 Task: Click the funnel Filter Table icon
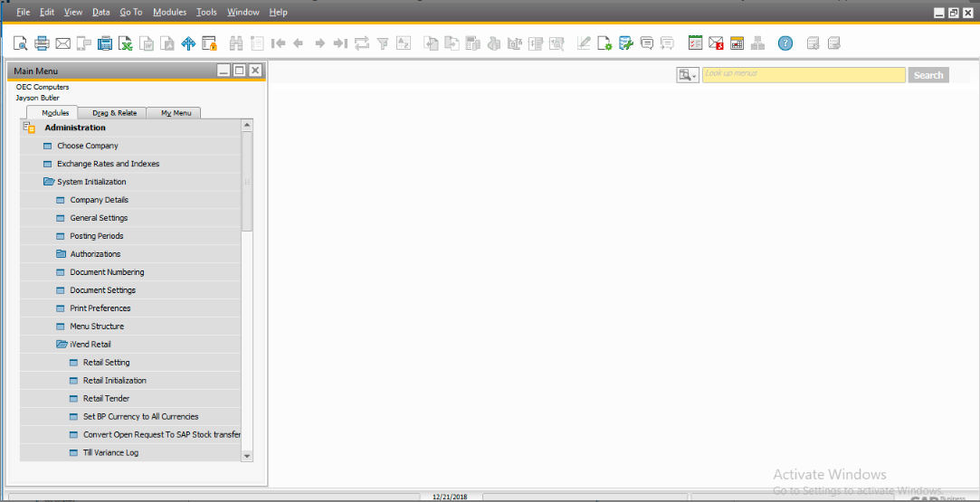coord(383,43)
